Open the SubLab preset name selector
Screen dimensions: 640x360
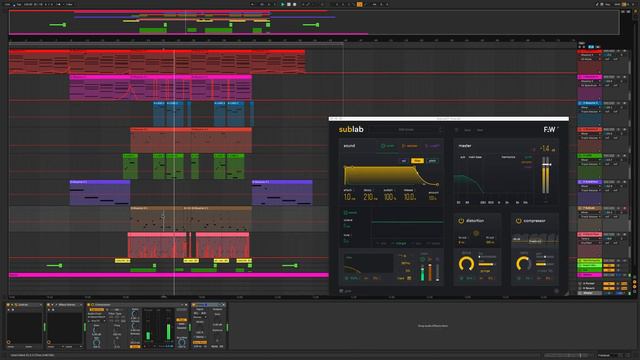pos(406,130)
